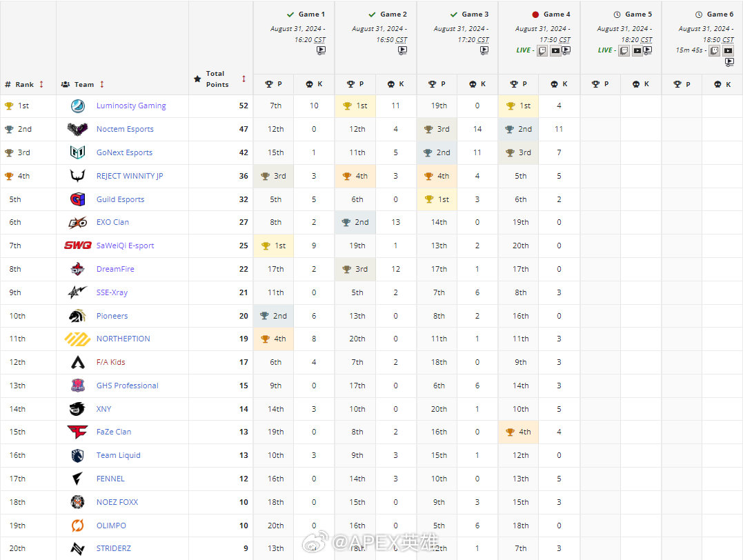
Task: Open the SaWeiQi E-sport team link
Action: point(126,246)
